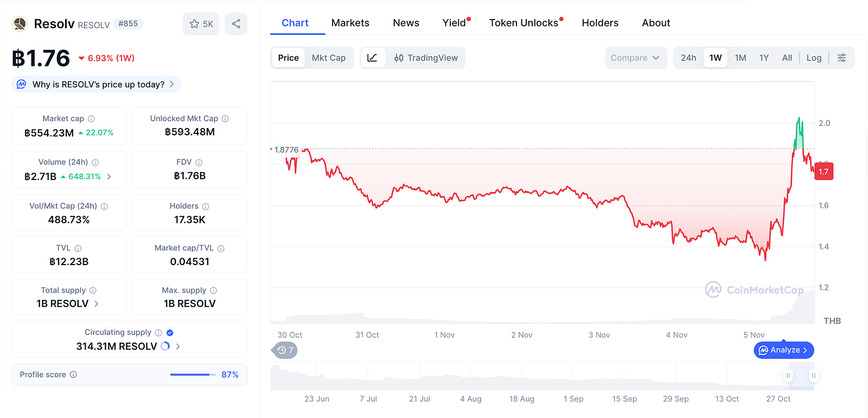868x418 pixels.
Task: Click the right handle of the range selector
Action: pos(813,375)
